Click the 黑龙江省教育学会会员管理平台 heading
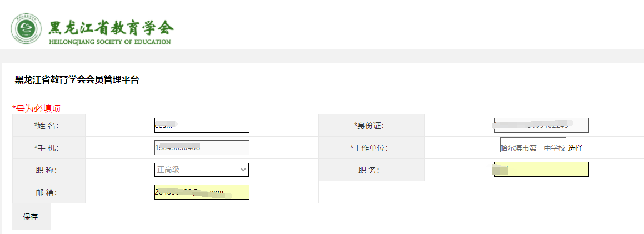Viewport: 644px width, 234px height. coord(77,80)
